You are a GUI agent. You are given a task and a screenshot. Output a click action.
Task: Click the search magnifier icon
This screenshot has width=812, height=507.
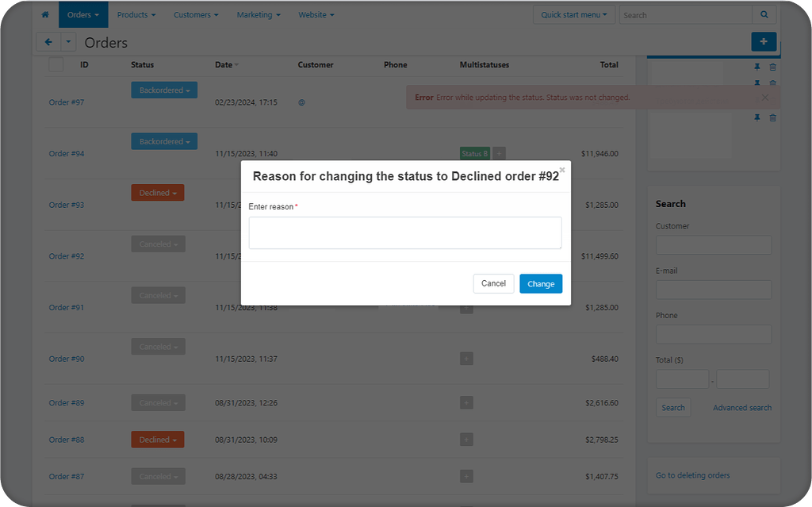pyautogui.click(x=764, y=14)
